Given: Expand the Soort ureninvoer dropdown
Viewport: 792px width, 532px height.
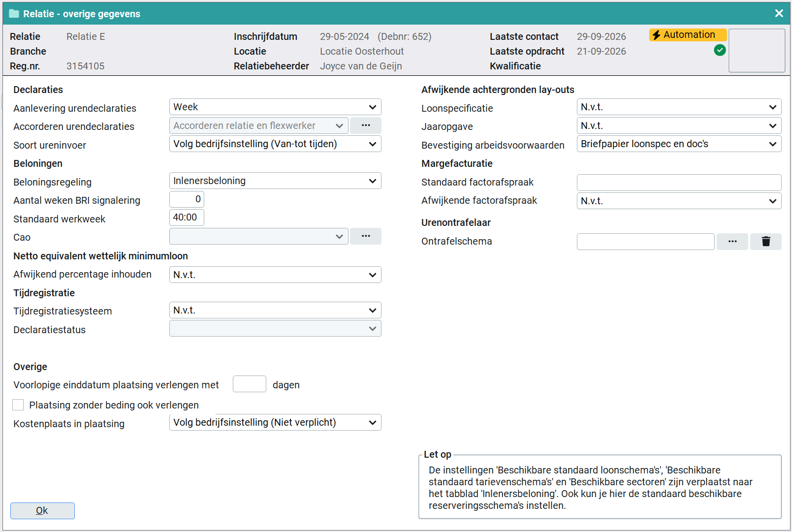Looking at the screenshot, I should coord(275,144).
